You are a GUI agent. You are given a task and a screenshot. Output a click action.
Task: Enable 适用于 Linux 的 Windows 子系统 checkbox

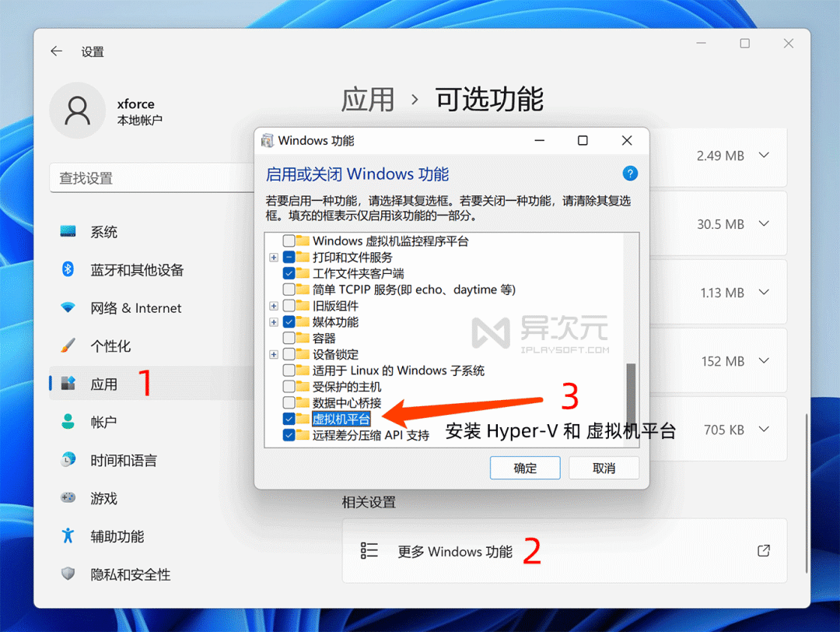[x=289, y=370]
